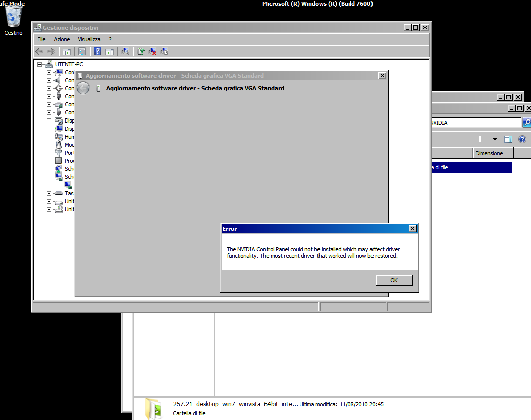Open the Visualizza menu
This screenshot has width=531, height=420.
(x=89, y=39)
